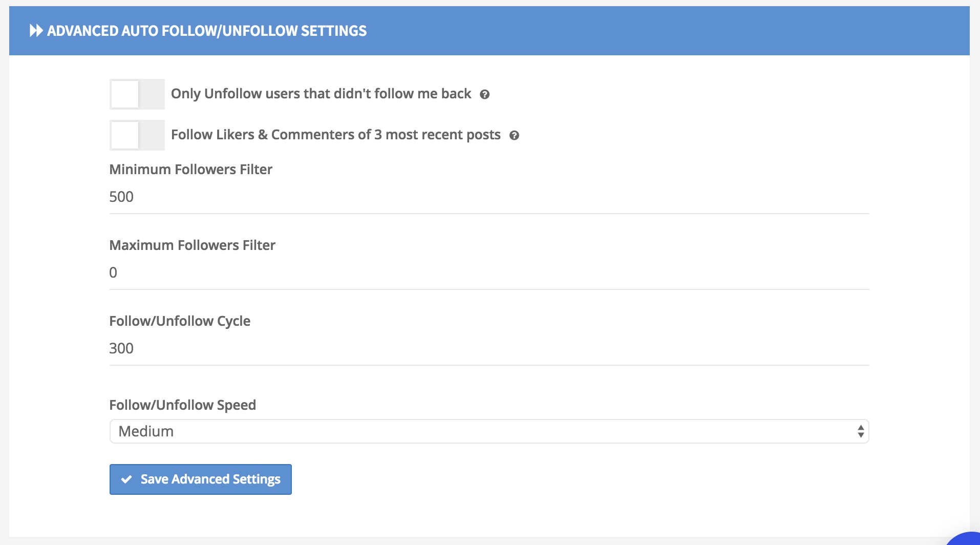Click the Minimum Followers Filter label

click(191, 170)
